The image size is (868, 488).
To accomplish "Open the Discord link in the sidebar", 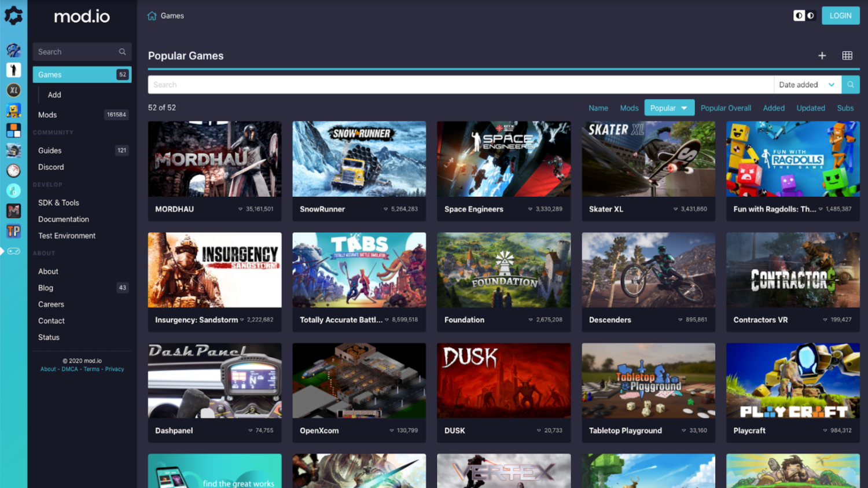I will pyautogui.click(x=51, y=167).
